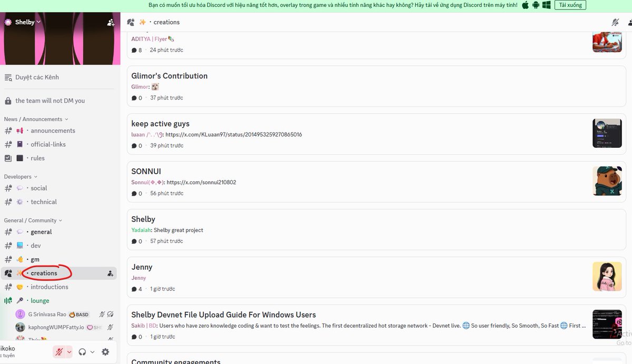Image resolution: width=632 pixels, height=364 pixels.
Task: Click the ikoko username in the user panel
Action: tap(7, 348)
